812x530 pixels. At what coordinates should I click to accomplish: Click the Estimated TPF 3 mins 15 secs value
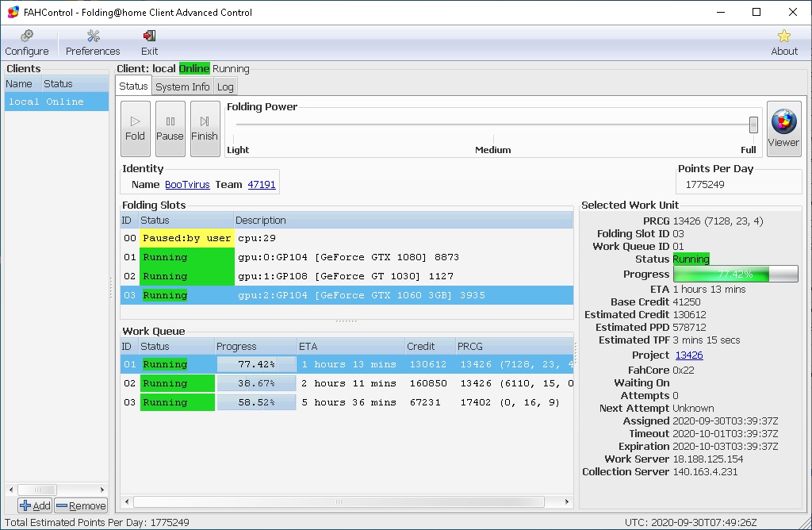coord(706,340)
